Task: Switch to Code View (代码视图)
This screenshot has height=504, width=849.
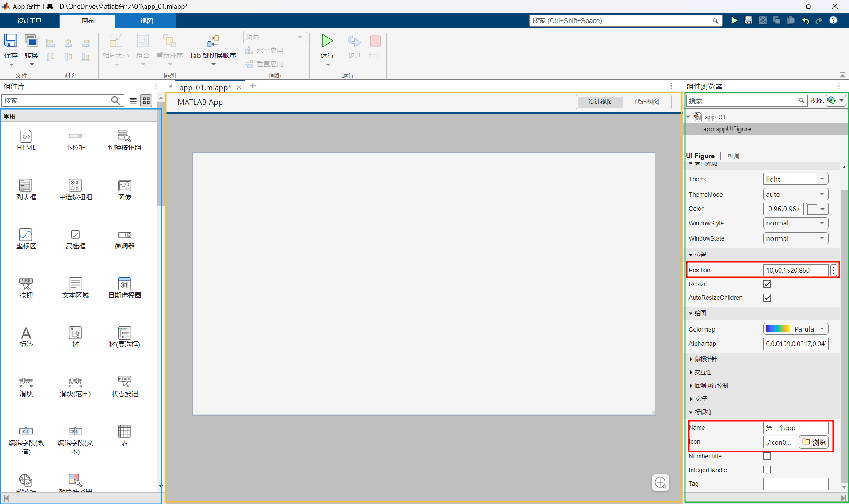Action: [646, 102]
